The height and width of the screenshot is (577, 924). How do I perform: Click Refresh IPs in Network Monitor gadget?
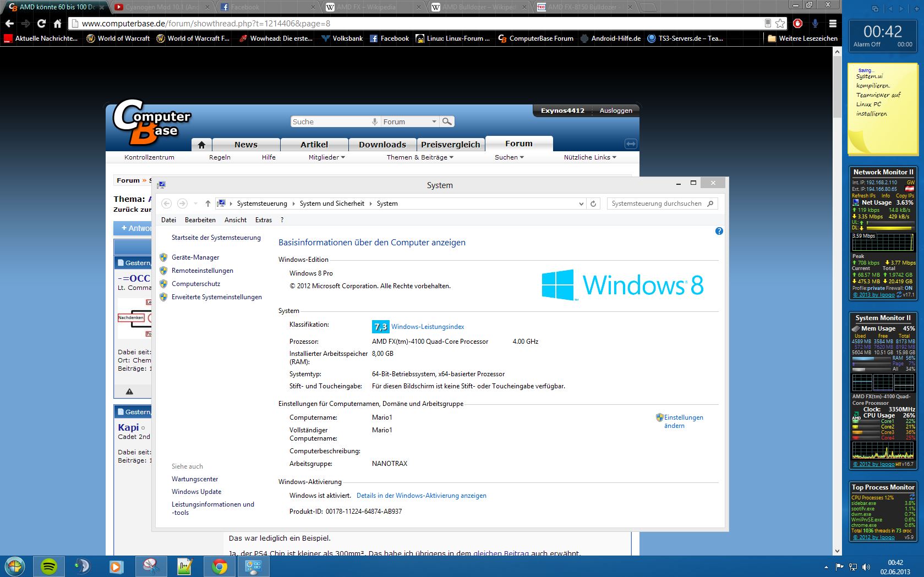[863, 196]
